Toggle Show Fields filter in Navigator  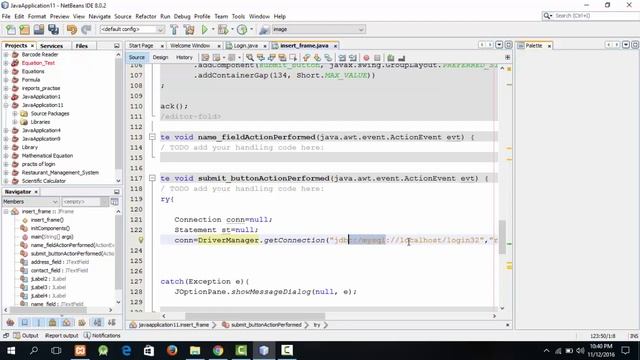pos(25,323)
